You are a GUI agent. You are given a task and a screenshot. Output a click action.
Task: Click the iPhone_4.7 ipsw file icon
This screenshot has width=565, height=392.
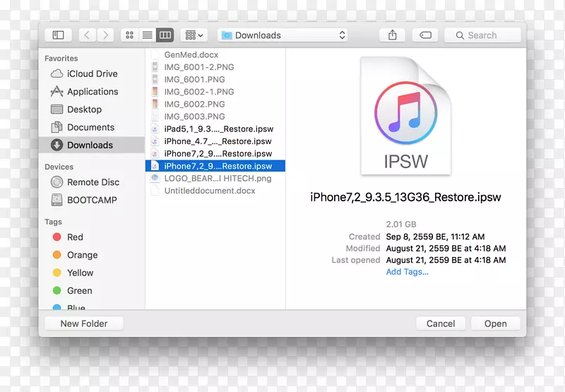pyautogui.click(x=155, y=141)
